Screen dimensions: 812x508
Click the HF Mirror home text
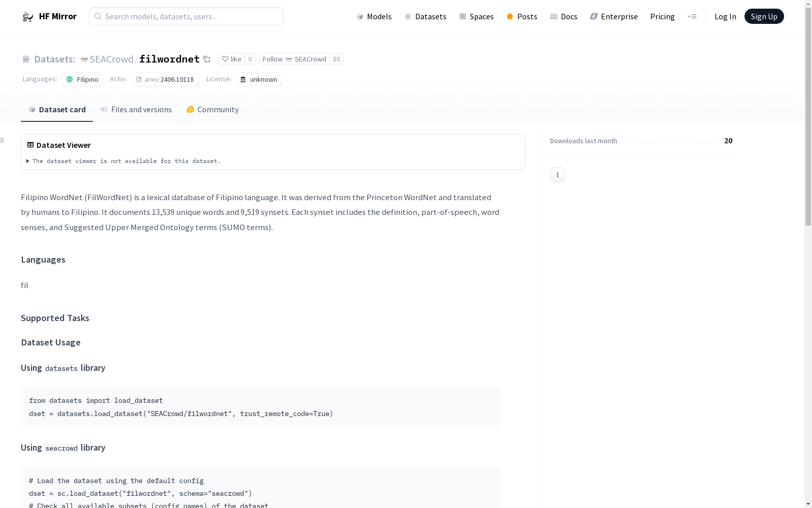pyautogui.click(x=58, y=16)
